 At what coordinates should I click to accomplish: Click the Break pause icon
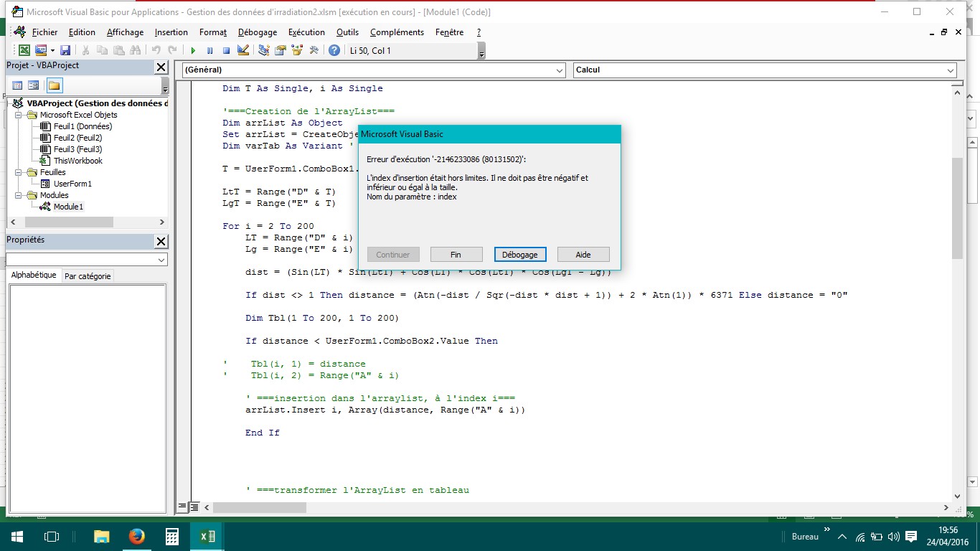209,50
